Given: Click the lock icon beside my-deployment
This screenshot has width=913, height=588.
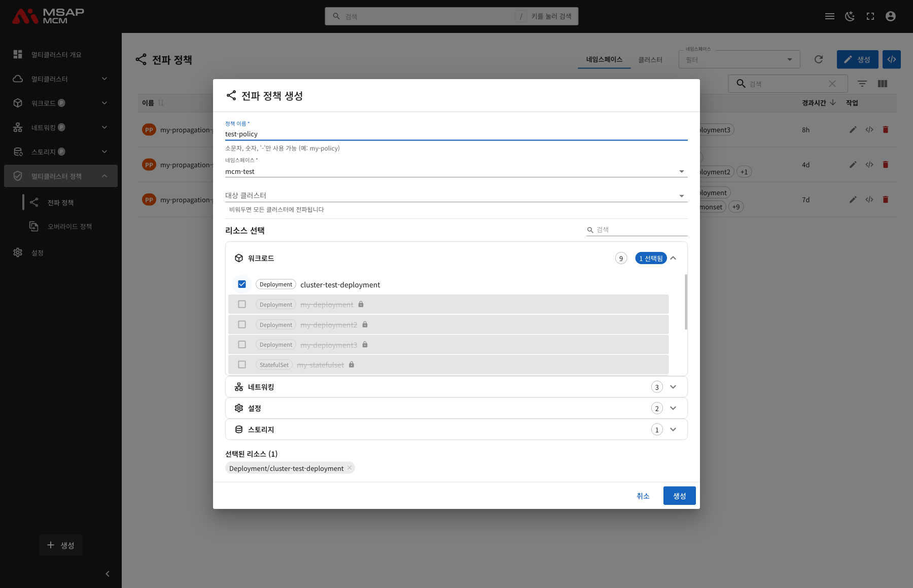Looking at the screenshot, I should 361,304.
